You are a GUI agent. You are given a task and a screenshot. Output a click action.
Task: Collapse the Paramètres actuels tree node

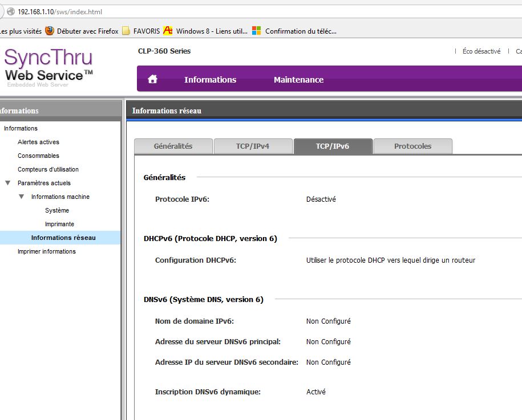(x=8, y=183)
